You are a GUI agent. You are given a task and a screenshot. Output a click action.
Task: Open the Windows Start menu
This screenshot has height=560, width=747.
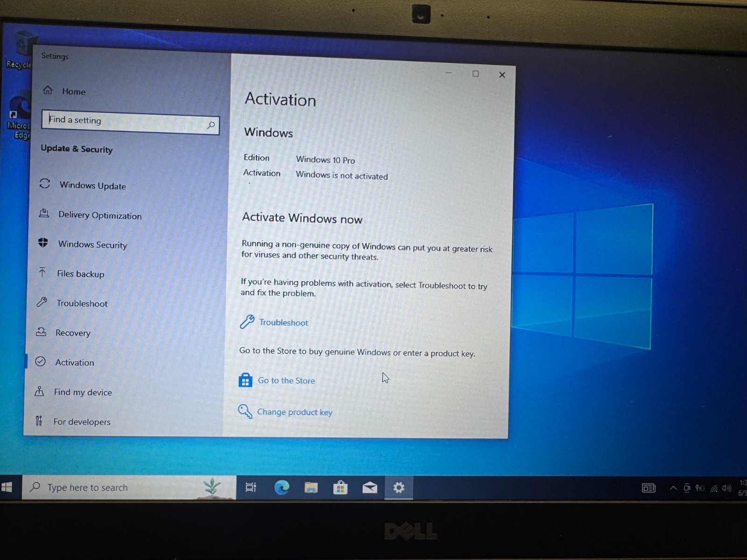point(7,487)
